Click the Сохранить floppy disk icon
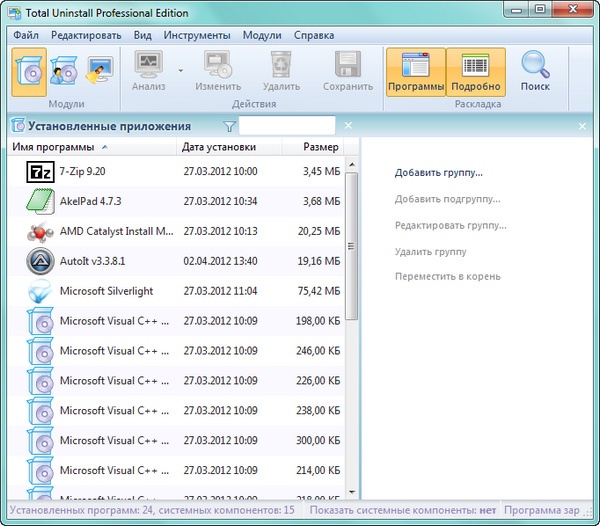Image resolution: width=600 pixels, height=526 pixels. [x=348, y=72]
